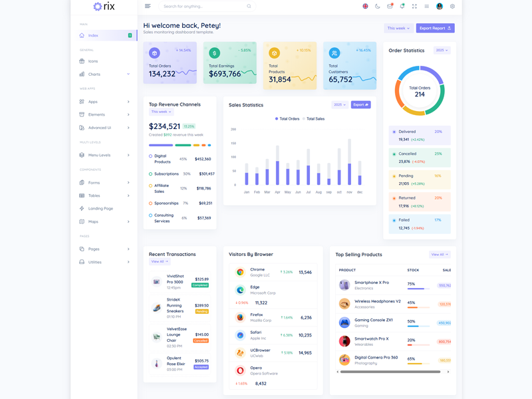Open notifications via the bell icon
The width and height of the screenshot is (532, 399).
tap(402, 6)
